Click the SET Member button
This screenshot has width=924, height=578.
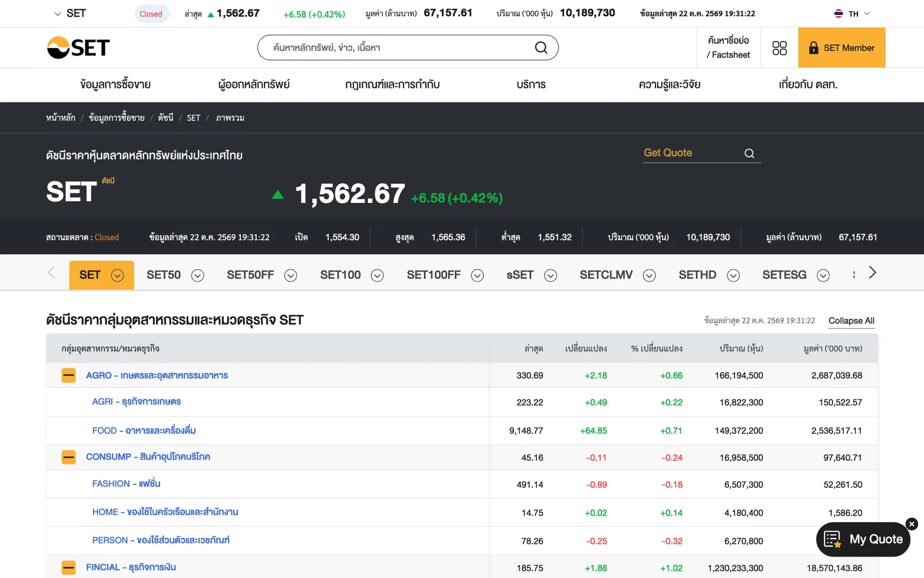[x=841, y=47]
